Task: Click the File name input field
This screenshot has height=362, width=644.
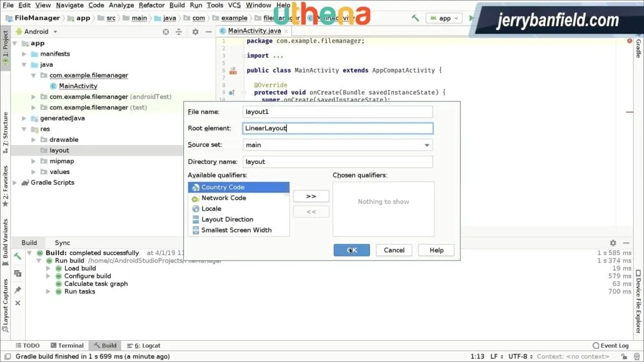Action: pos(338,112)
